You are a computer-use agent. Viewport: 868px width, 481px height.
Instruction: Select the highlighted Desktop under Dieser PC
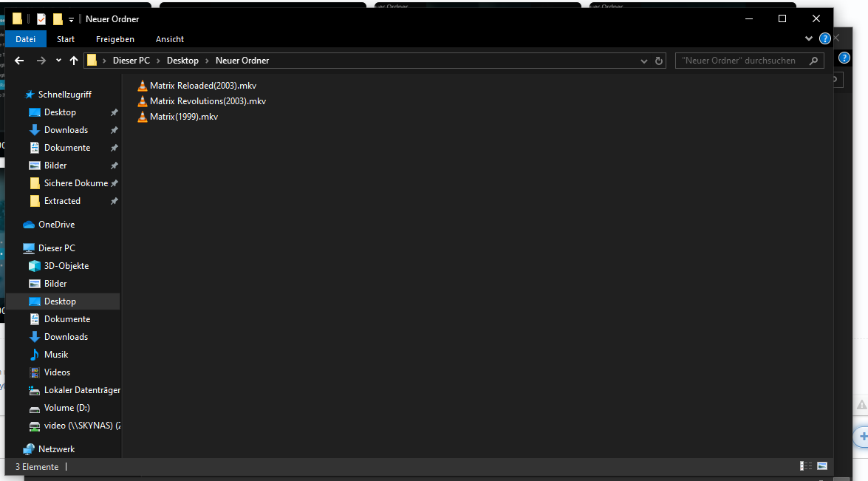pyautogui.click(x=60, y=301)
